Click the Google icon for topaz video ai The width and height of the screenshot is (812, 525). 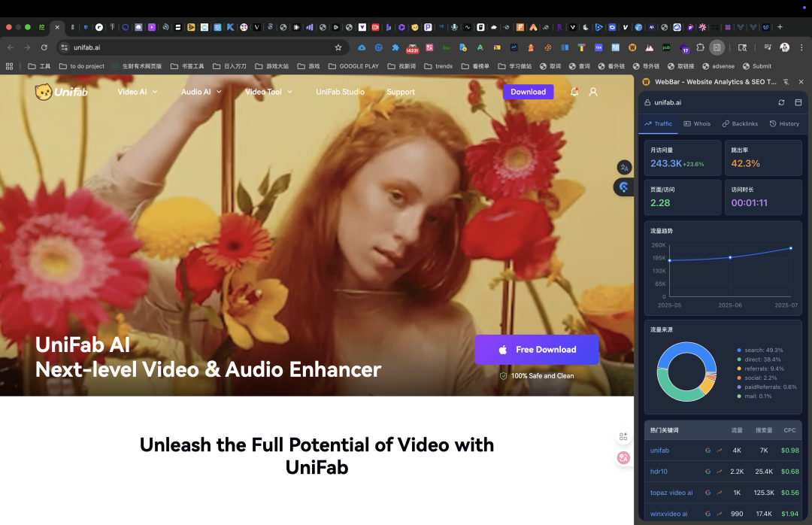tap(707, 493)
